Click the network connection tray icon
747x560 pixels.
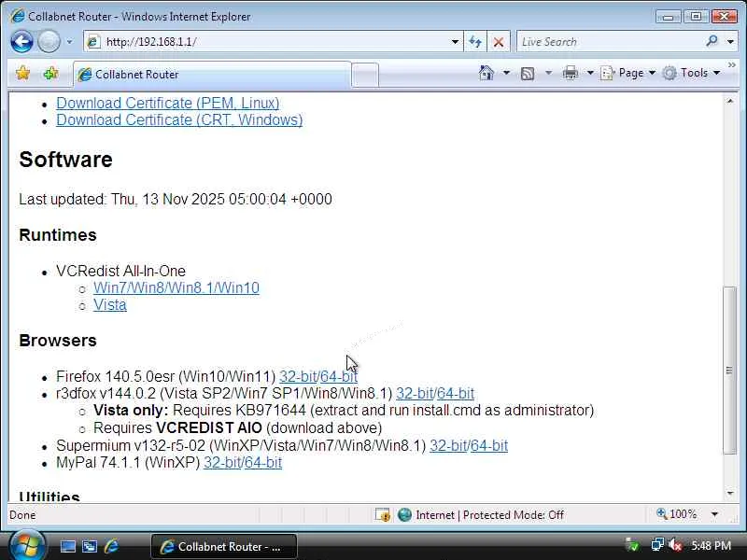[657, 544]
